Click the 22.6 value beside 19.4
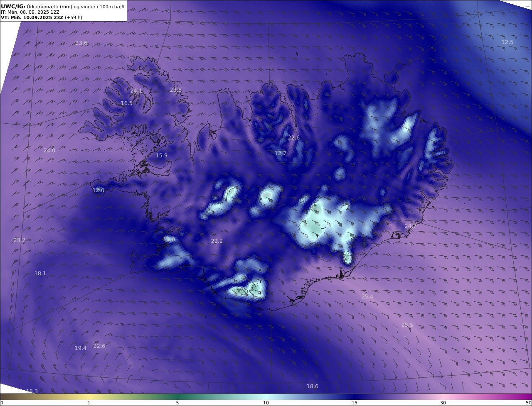 click(99, 346)
